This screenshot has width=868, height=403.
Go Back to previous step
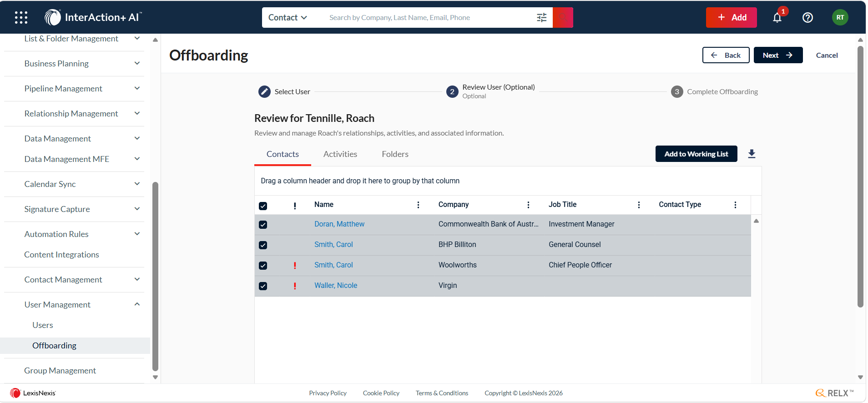pyautogui.click(x=726, y=55)
